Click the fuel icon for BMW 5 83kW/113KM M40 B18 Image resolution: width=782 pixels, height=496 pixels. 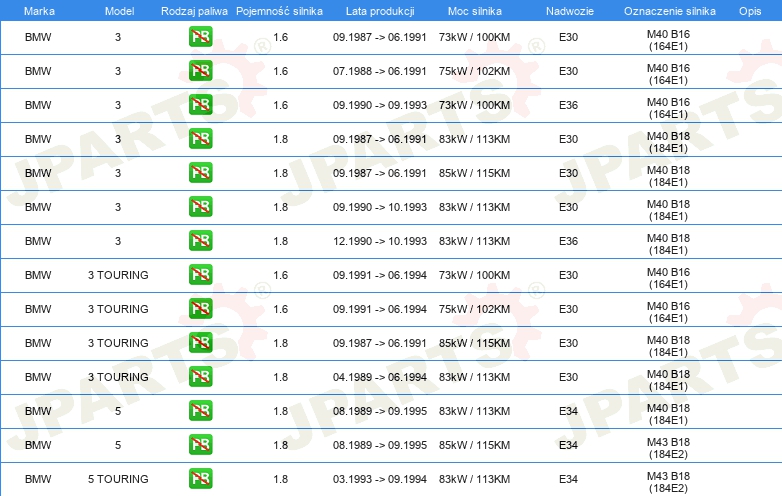pos(200,411)
